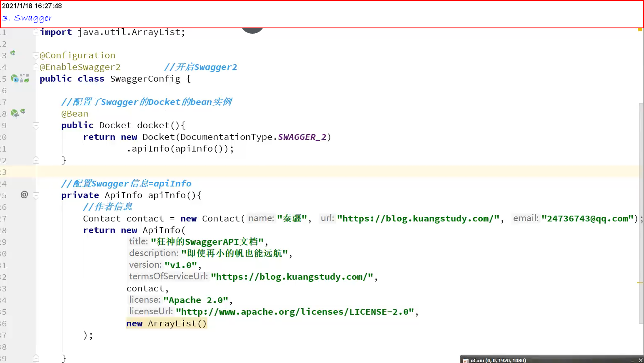The image size is (644, 363).
Task: Click the termsOfServiceUrl string value
Action: 292,277
